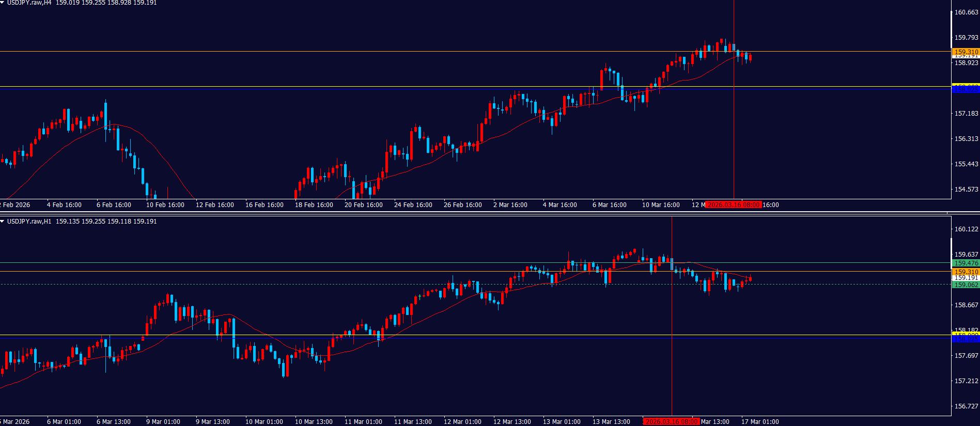The height and width of the screenshot is (426, 980).
Task: Click the green 159.062 price tag on the H1 chart
Action: coord(966,285)
